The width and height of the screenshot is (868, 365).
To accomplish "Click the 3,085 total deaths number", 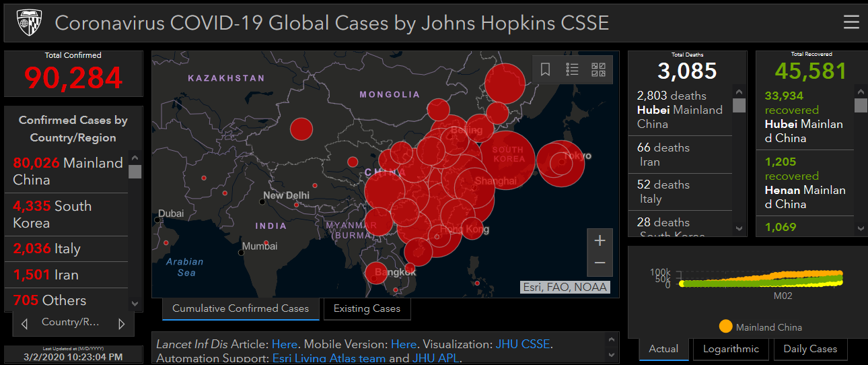I will 687,71.
